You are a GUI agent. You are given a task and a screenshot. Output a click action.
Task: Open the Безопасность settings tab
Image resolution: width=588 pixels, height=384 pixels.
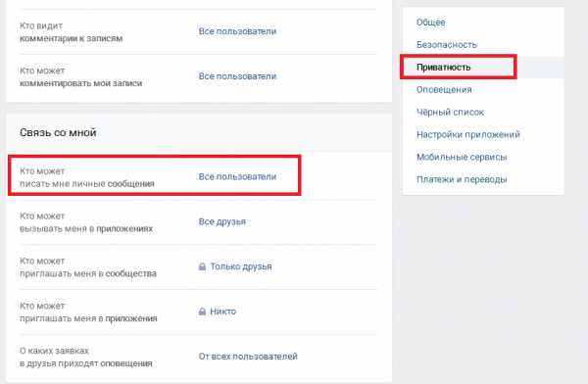pyautogui.click(x=447, y=45)
